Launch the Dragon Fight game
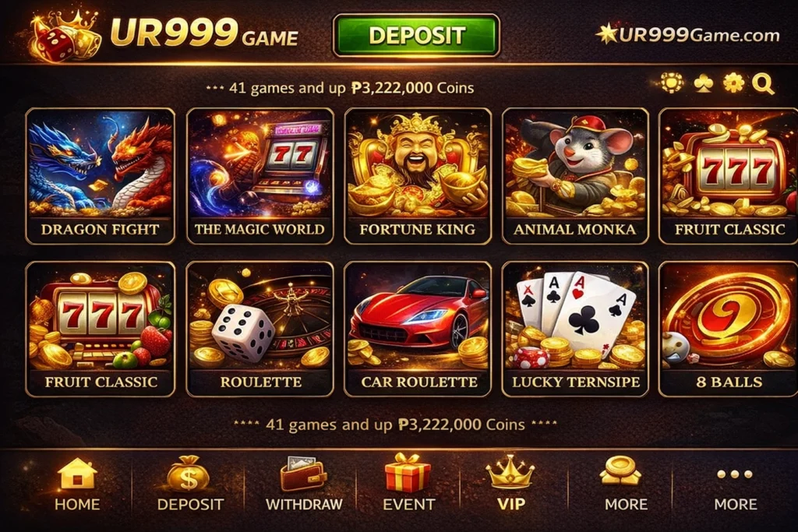The image size is (798, 532). [x=100, y=176]
